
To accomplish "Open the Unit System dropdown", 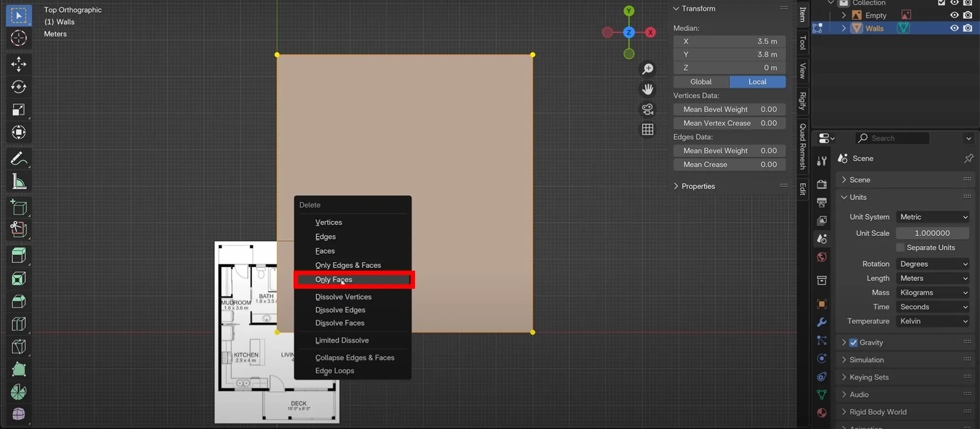I will coord(933,217).
